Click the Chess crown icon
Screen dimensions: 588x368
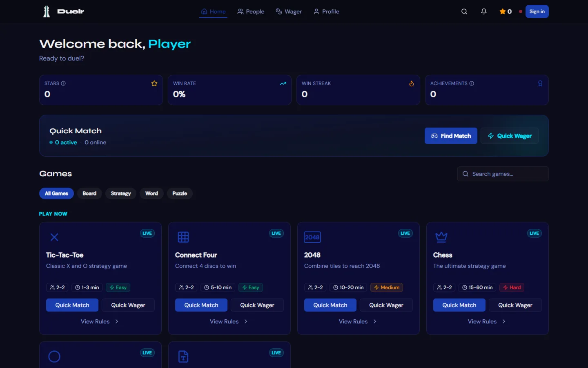(441, 237)
